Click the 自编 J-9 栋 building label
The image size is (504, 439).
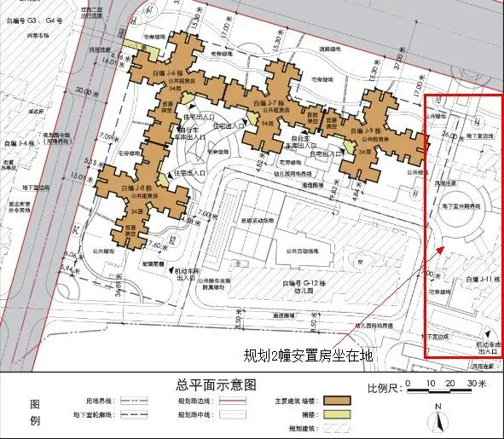coord(366,130)
